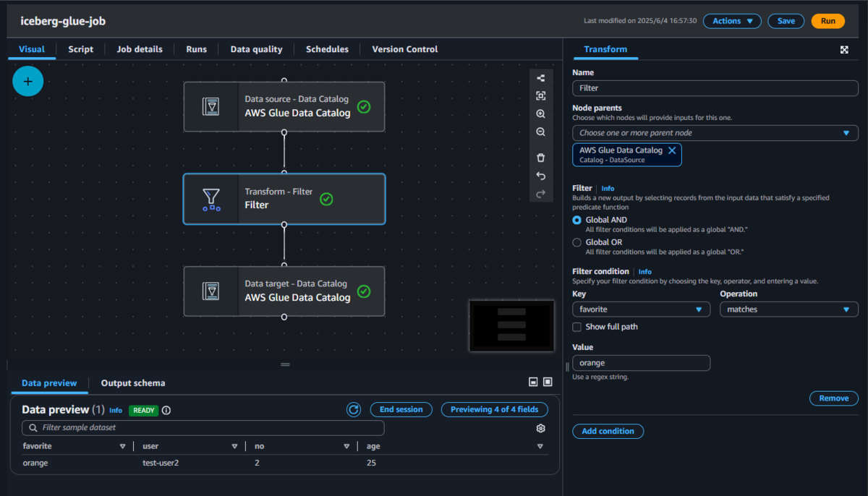Select the Data preview tab
Viewport: 868px width, 496px height.
(49, 383)
